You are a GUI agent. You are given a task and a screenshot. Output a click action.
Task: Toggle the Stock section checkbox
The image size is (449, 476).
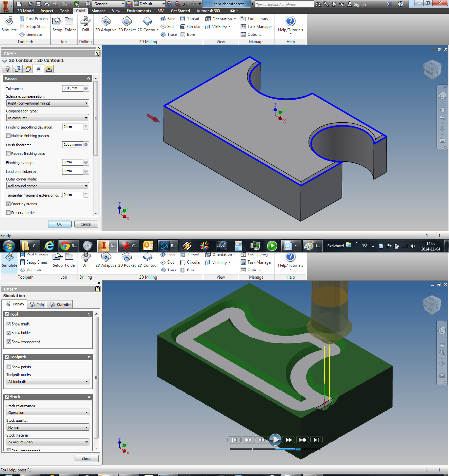click(x=7, y=397)
